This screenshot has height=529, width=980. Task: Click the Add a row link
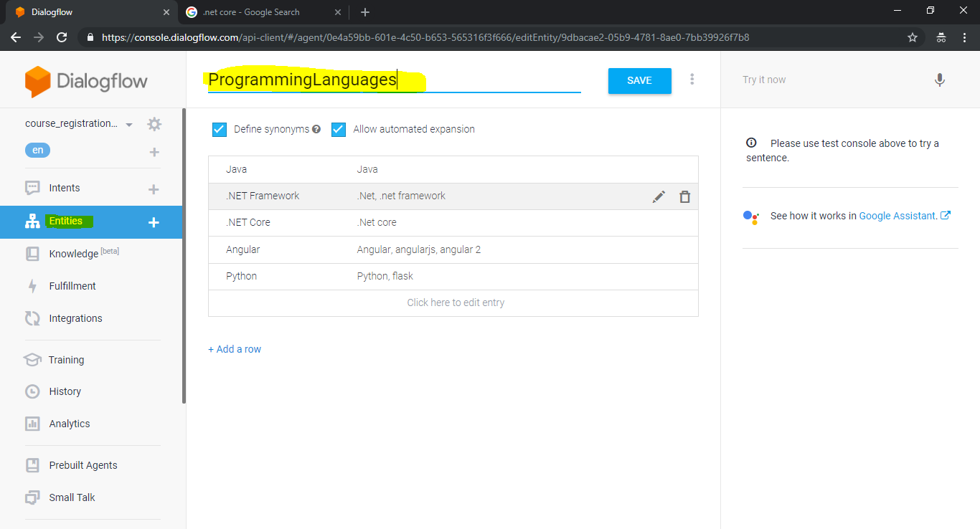point(235,348)
